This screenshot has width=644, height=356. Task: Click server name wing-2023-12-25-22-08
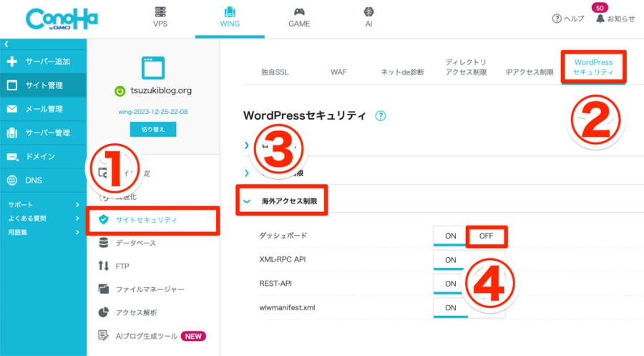coord(153,112)
